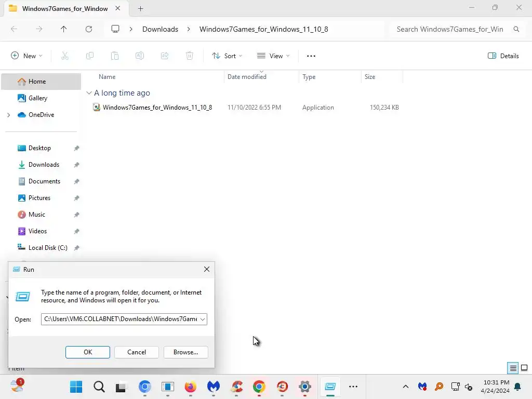Open the View dropdown menu

coord(273,56)
